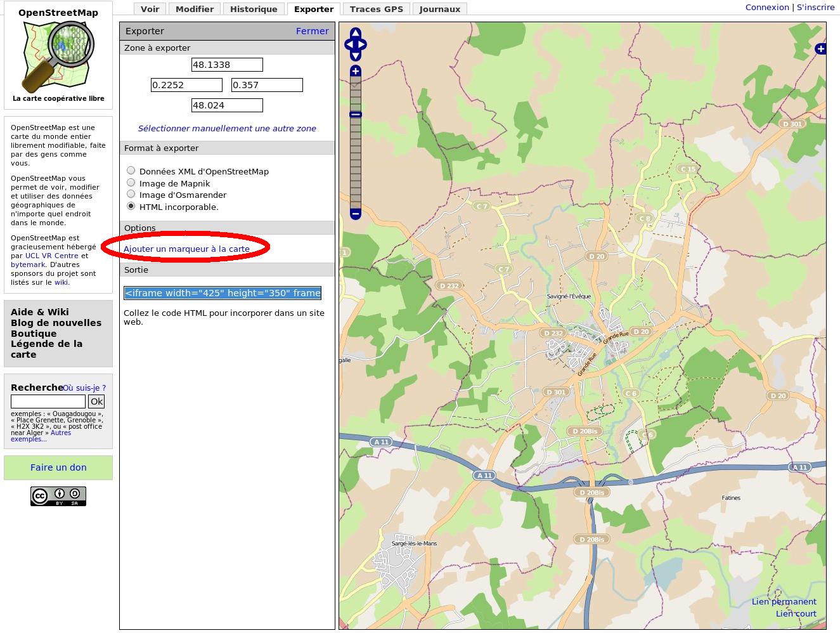
Task: Open the Historique tab
Action: click(x=254, y=9)
